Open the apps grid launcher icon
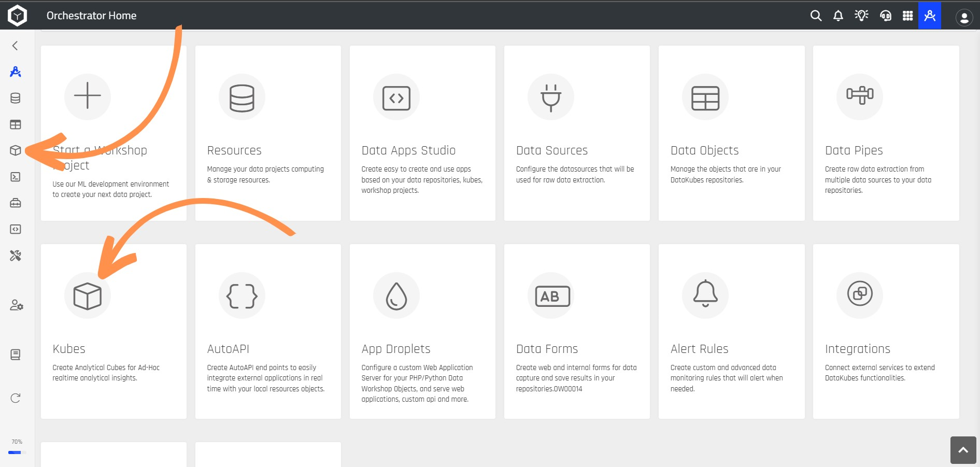Screen dimensions: 980x467 [x=907, y=16]
